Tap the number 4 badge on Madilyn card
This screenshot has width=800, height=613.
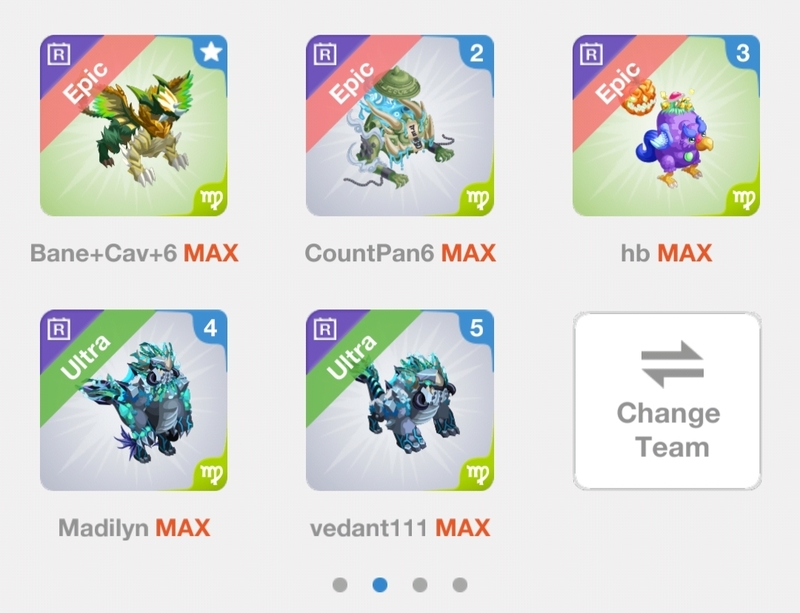pyautogui.click(x=211, y=328)
